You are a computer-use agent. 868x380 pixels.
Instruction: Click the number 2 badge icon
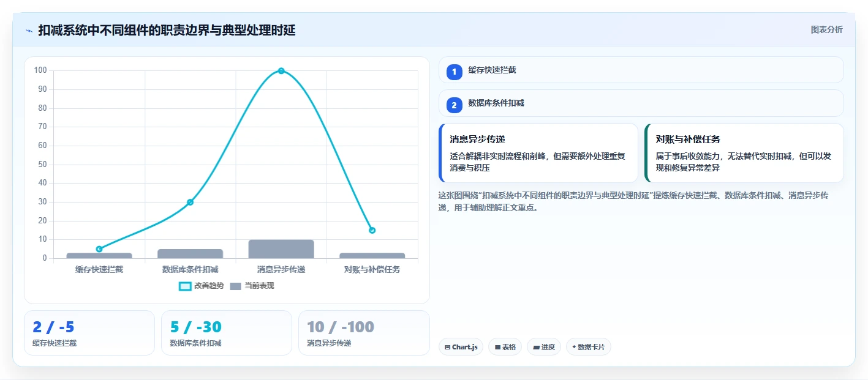tap(454, 105)
